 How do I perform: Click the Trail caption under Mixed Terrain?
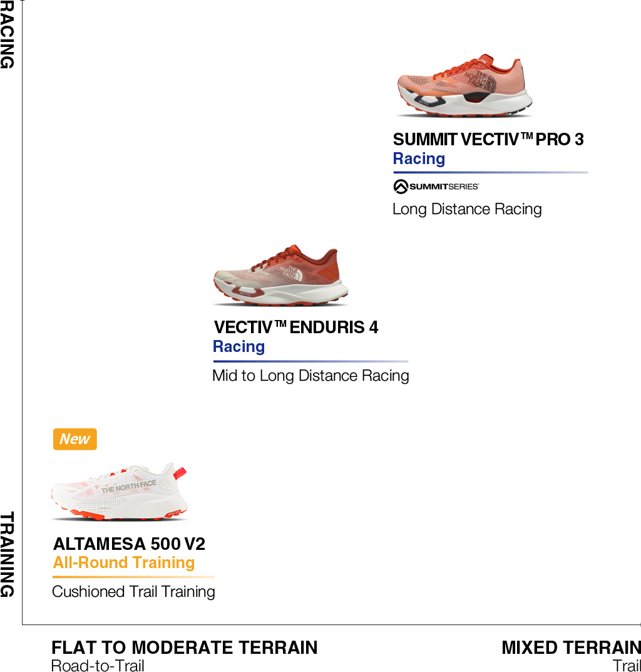click(626, 665)
